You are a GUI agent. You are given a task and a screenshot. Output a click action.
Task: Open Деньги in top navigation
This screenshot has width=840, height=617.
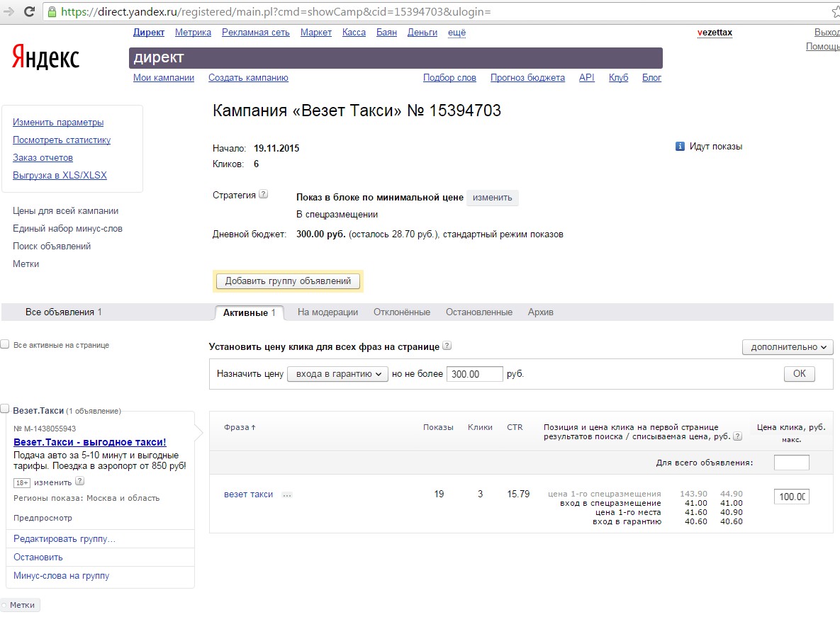click(x=422, y=33)
